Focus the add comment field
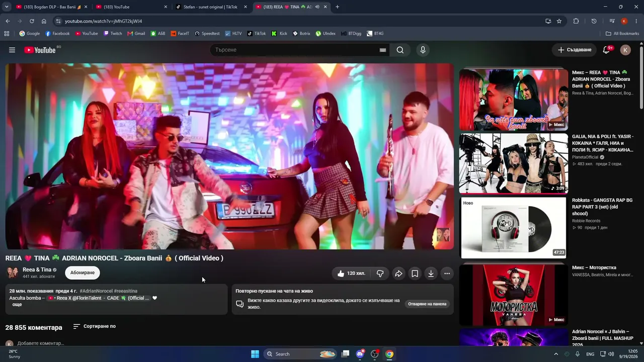644x362 pixels. tap(40, 343)
